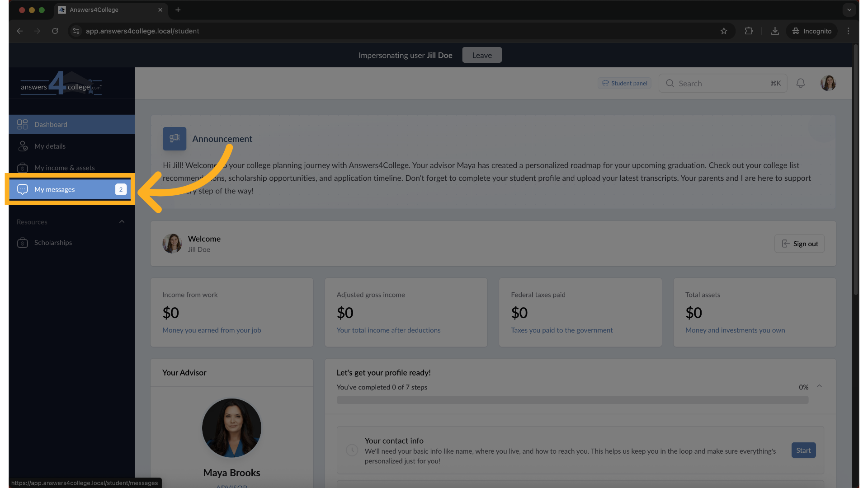Image resolution: width=868 pixels, height=488 pixels.
Task: Open browser downloads icon
Action: coord(774,31)
